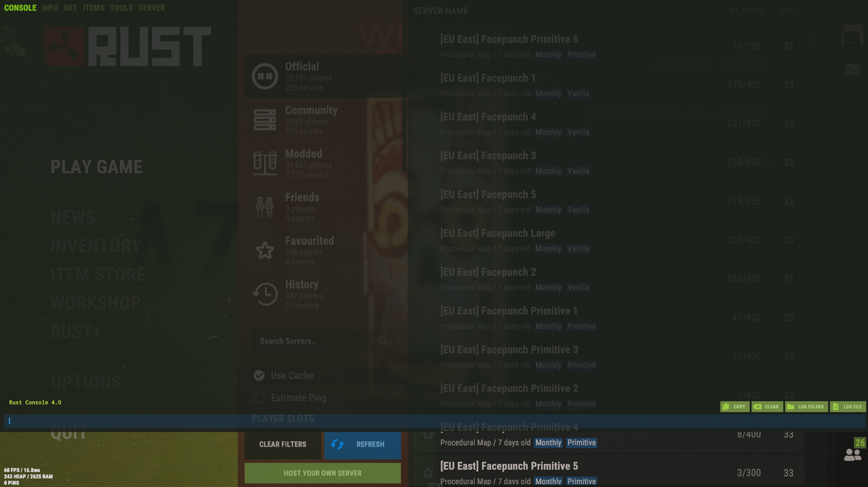Click the Monthly tag on Facepunch Large
The image size is (868, 487).
[548, 248]
